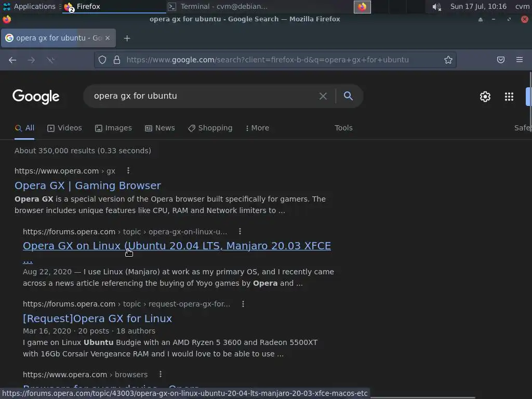Click the https://www.opera.com › browsers breadcrumb
This screenshot has height=399, width=532.
(x=85, y=375)
